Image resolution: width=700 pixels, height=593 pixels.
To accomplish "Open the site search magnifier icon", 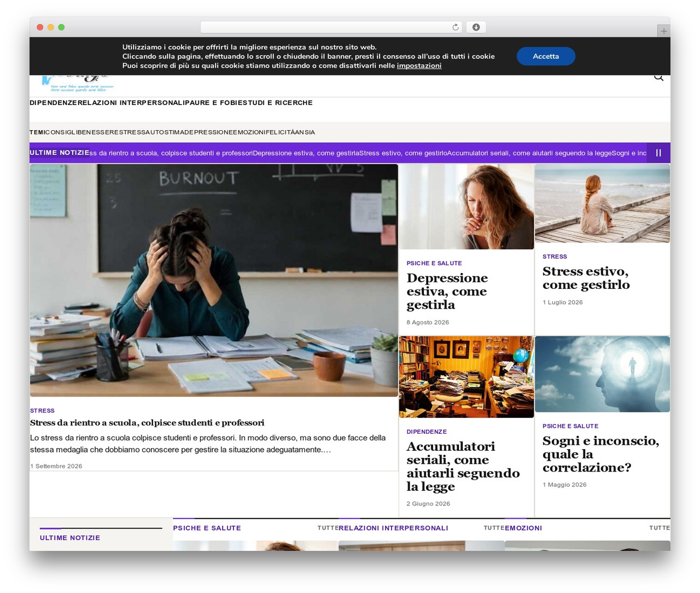I will coord(658,78).
